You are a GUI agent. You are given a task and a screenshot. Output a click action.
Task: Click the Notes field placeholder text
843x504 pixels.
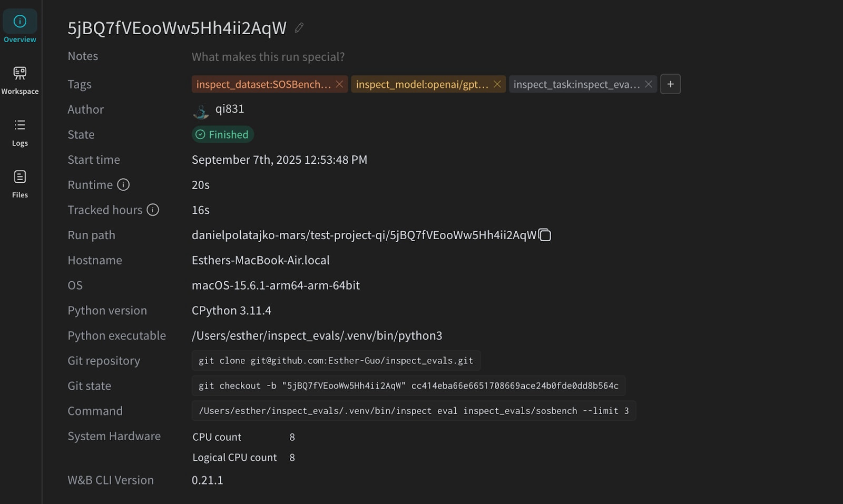(x=268, y=57)
